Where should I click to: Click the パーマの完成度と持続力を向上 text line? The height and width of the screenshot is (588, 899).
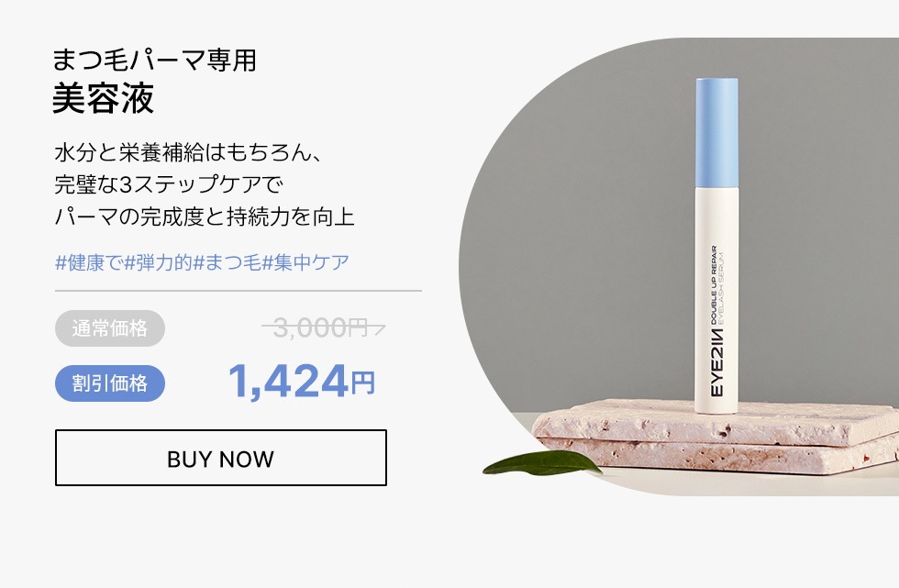(205, 216)
